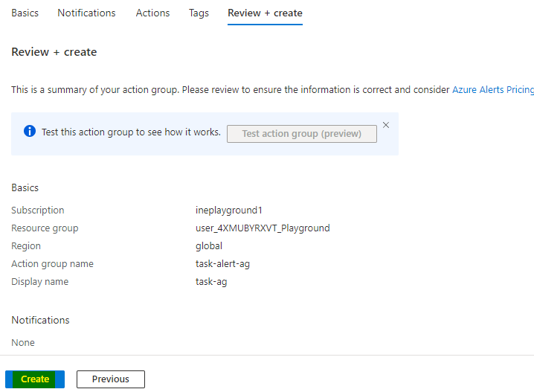Click the region value global
Image resolution: width=534 pixels, height=392 pixels.
point(209,246)
